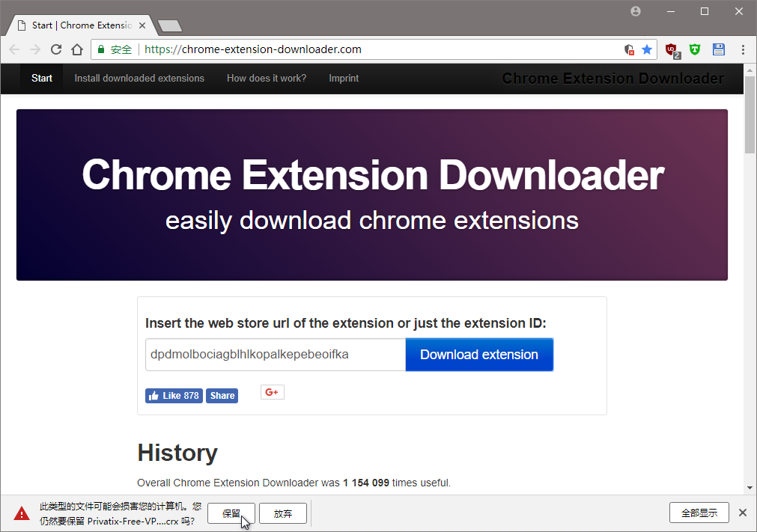Maximize the Chrome window
The width and height of the screenshot is (757, 532).
(x=705, y=11)
